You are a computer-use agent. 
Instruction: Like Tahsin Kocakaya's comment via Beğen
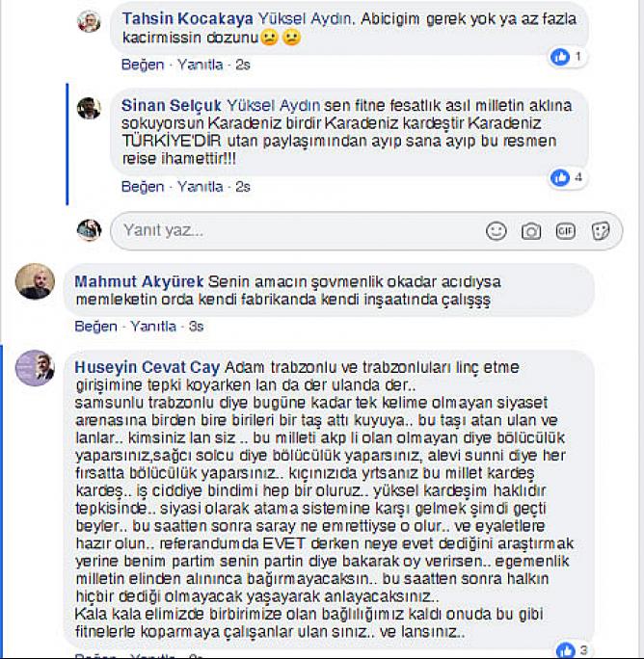tap(143, 65)
